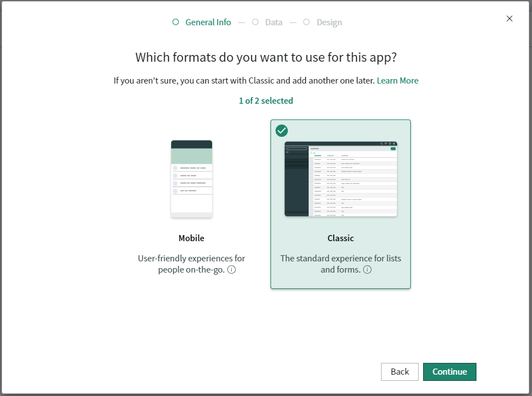Click the 'Which formats do you want' heading
Screen dimensions: 532x396
click(x=266, y=58)
